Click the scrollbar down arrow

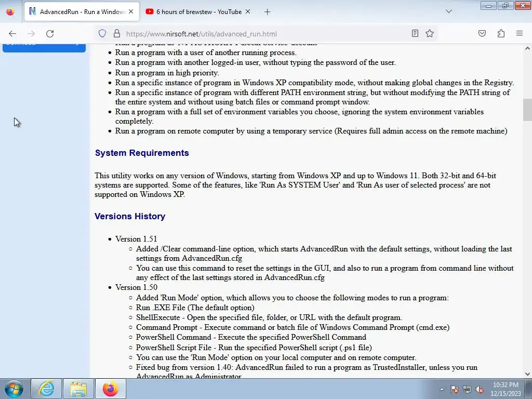click(527, 374)
